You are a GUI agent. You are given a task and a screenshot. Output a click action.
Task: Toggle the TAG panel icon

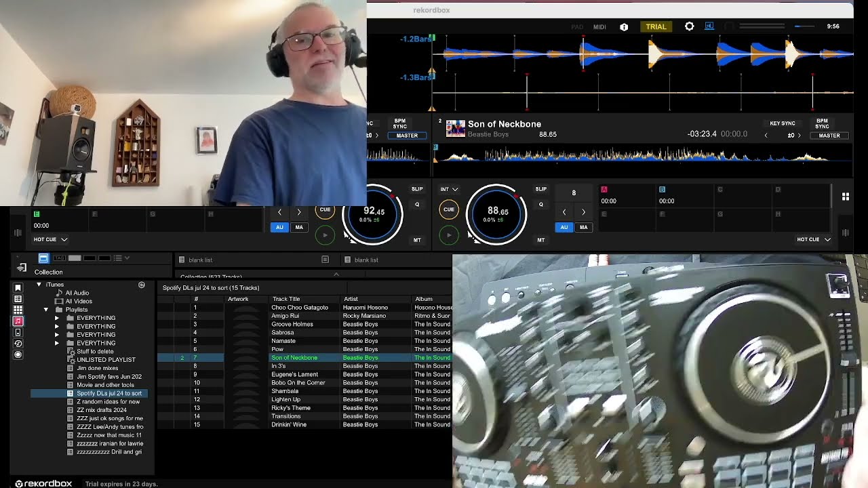click(x=59, y=258)
